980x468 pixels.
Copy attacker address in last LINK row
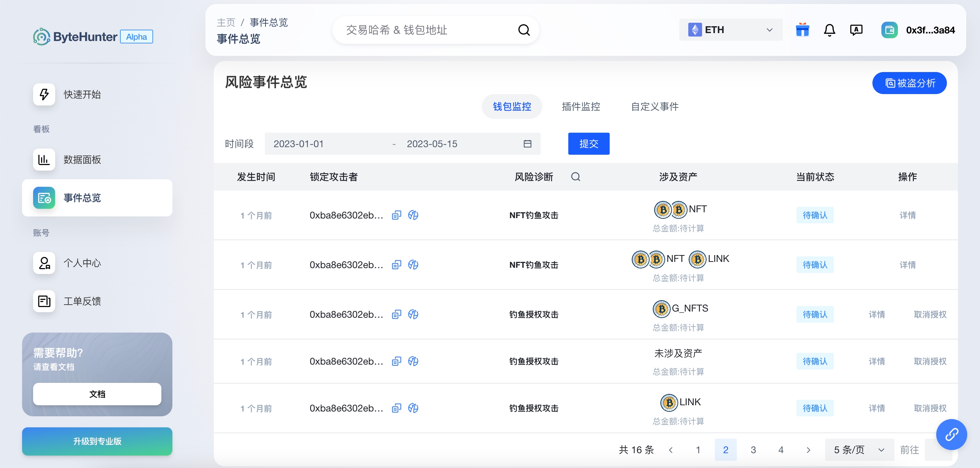coord(397,408)
